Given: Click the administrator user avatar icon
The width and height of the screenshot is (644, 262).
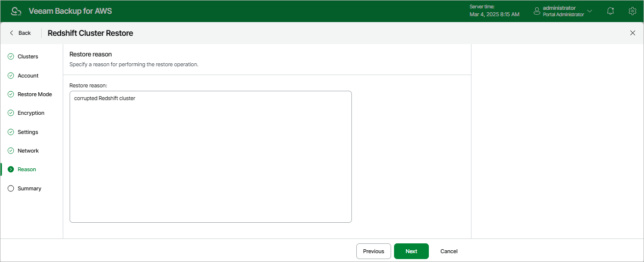Looking at the screenshot, I should point(537,11).
